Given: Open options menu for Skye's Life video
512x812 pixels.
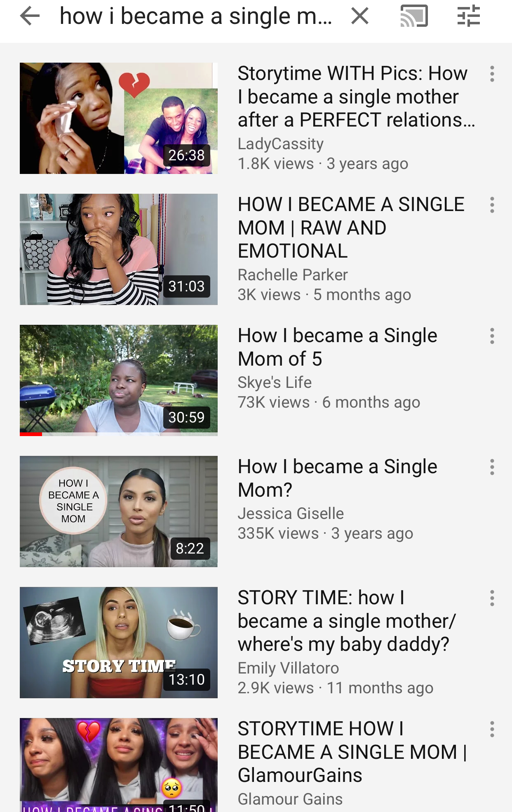Looking at the screenshot, I should coord(492,336).
